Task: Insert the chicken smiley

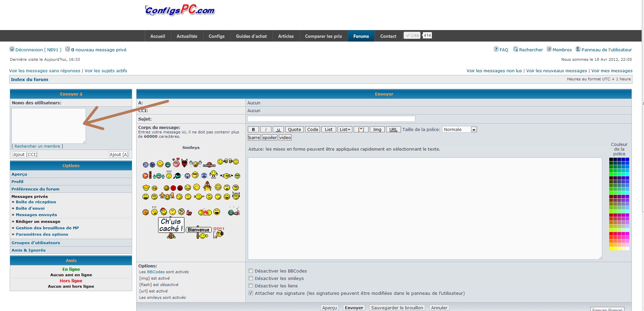Action: 207,186
